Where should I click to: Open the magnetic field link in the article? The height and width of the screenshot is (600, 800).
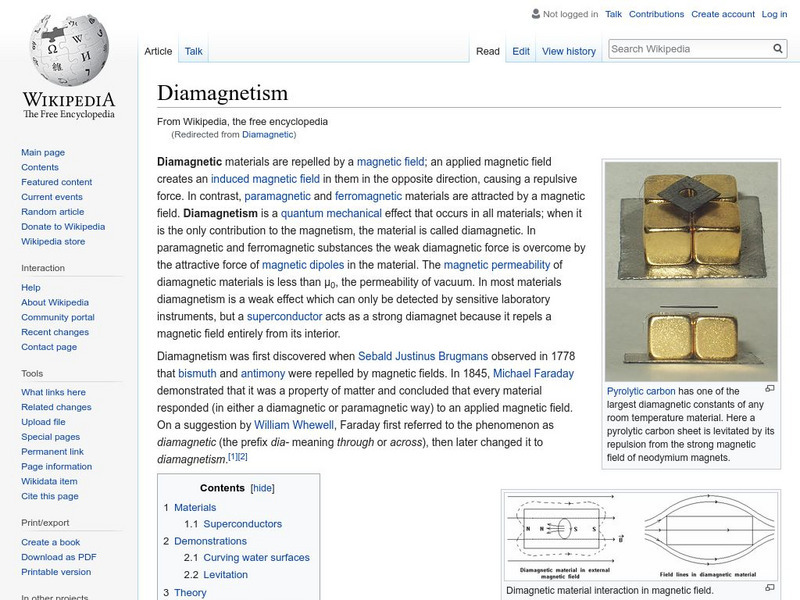coord(390,162)
